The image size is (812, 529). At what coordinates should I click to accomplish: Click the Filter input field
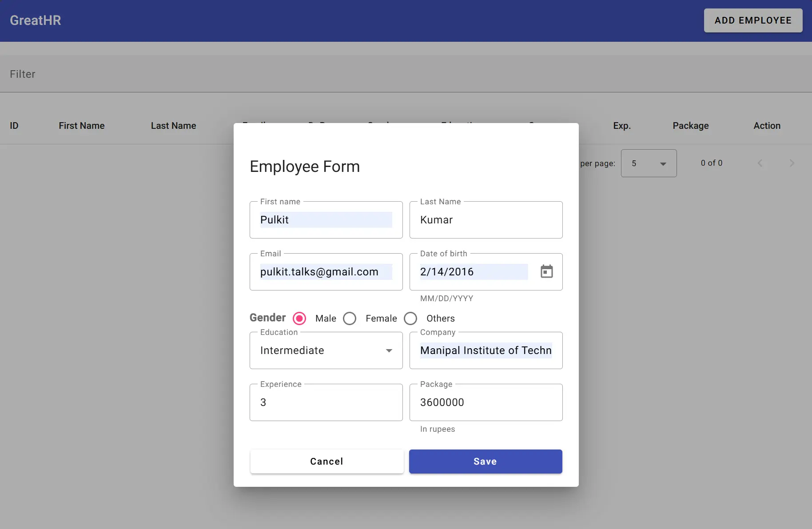point(406,74)
